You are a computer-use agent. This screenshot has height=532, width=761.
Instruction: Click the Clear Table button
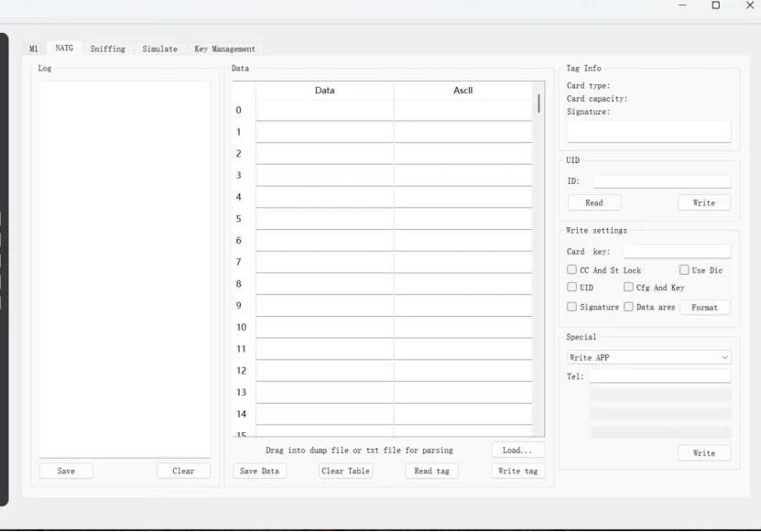pos(345,471)
